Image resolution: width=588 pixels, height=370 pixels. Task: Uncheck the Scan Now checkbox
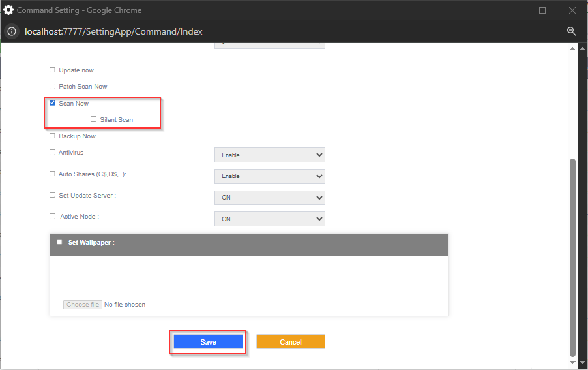pos(53,103)
